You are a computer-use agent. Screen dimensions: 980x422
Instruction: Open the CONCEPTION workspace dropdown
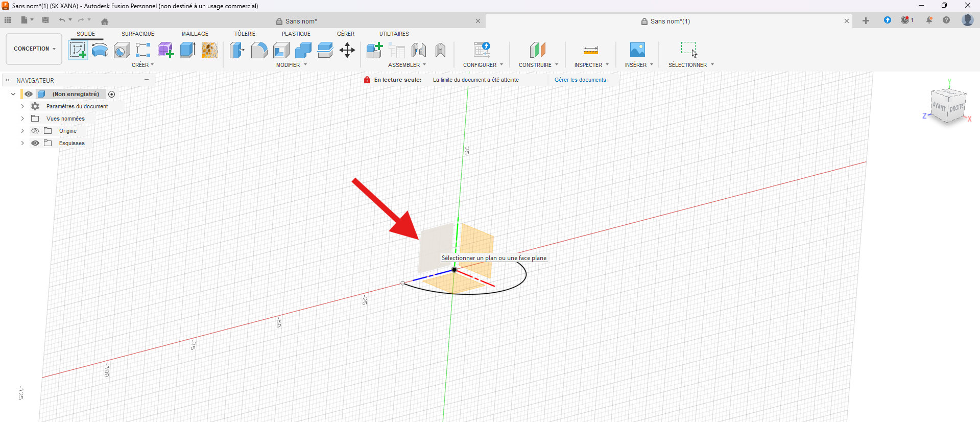34,49
